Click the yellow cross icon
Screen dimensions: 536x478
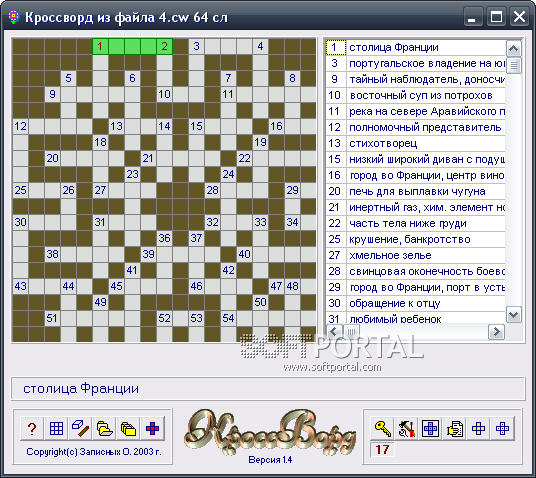point(478,428)
